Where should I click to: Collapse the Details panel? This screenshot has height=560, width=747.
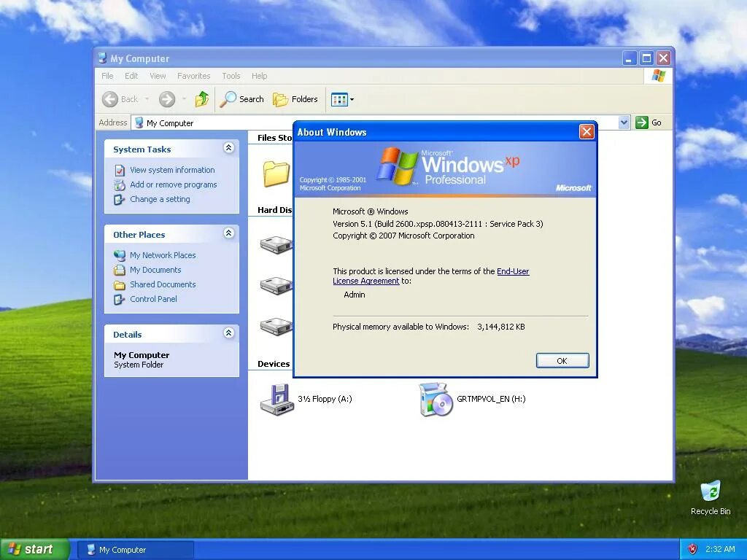(x=228, y=332)
